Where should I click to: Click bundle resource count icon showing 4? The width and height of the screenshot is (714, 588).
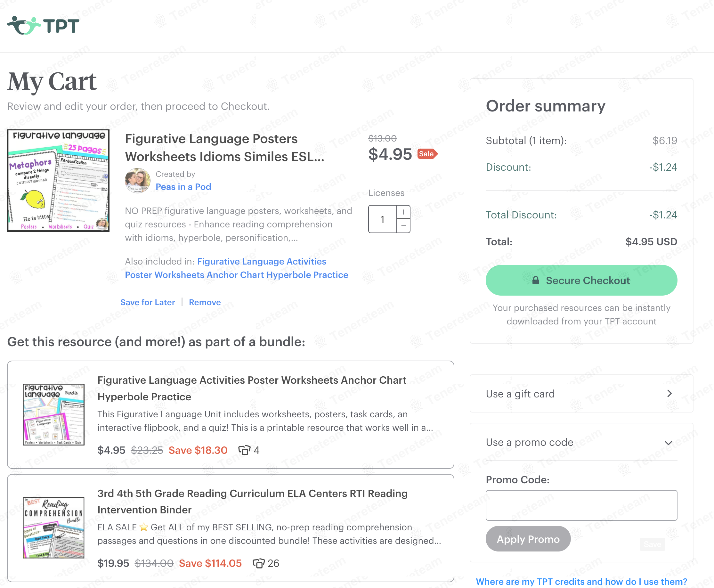[244, 450]
